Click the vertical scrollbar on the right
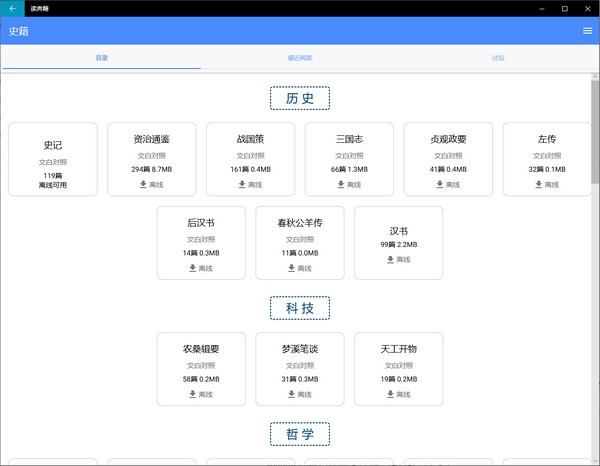 pos(594,130)
